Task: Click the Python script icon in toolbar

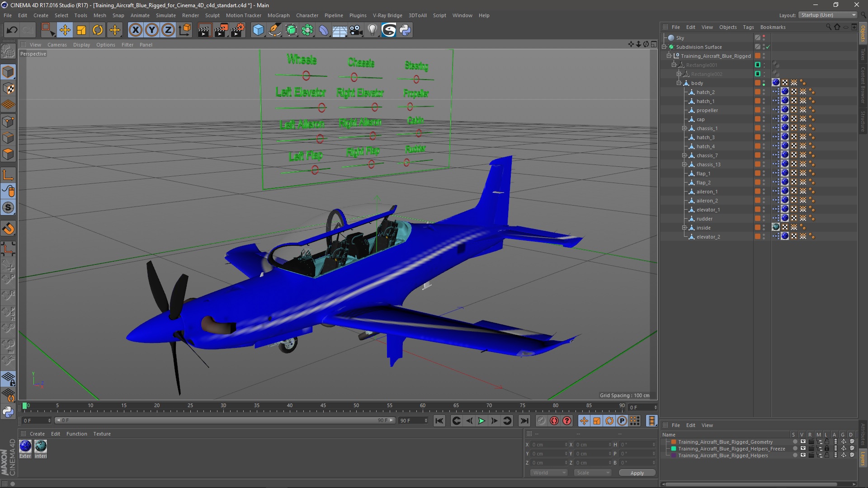Action: [x=405, y=30]
